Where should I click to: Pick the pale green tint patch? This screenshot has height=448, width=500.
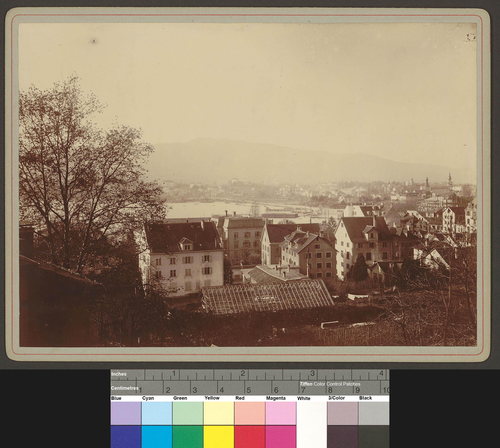click(188, 413)
